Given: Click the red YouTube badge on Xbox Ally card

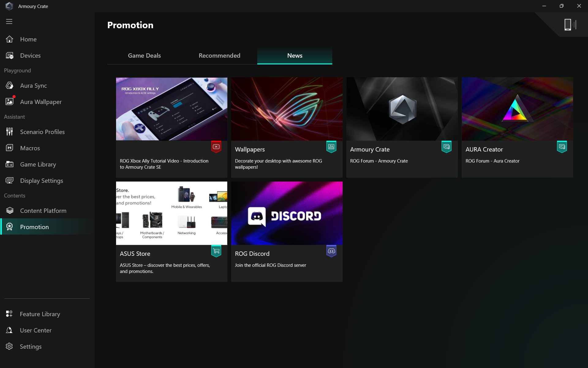Looking at the screenshot, I should click(216, 147).
